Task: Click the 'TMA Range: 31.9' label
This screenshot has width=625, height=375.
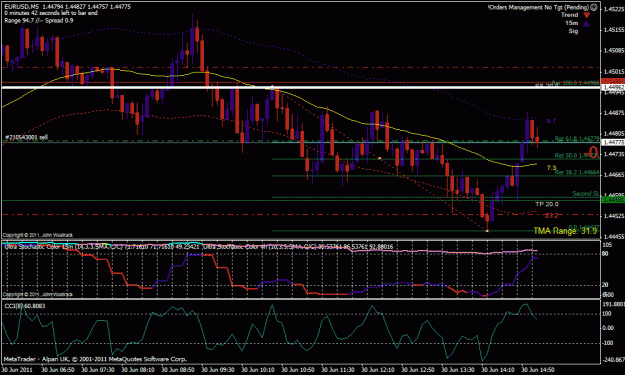Action: [565, 231]
